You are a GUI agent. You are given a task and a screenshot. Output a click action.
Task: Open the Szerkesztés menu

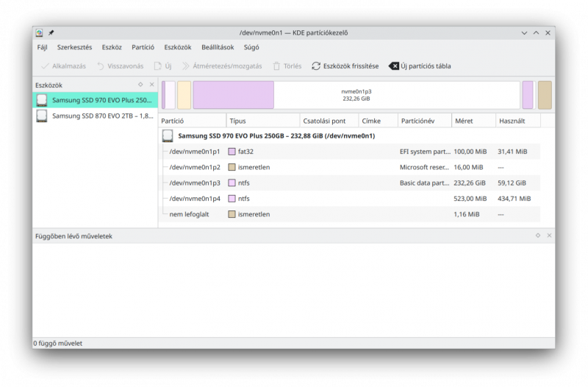[x=74, y=47]
